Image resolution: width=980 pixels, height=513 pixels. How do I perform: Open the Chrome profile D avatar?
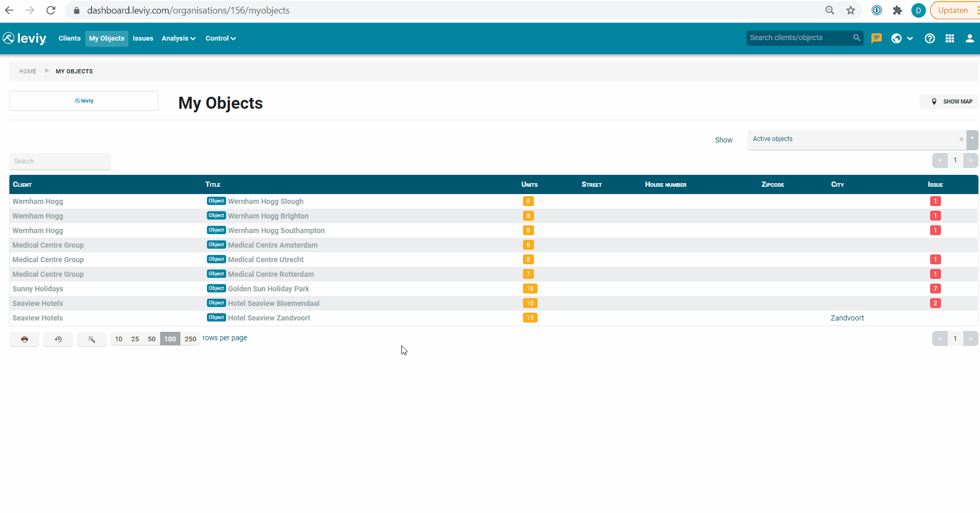click(919, 10)
